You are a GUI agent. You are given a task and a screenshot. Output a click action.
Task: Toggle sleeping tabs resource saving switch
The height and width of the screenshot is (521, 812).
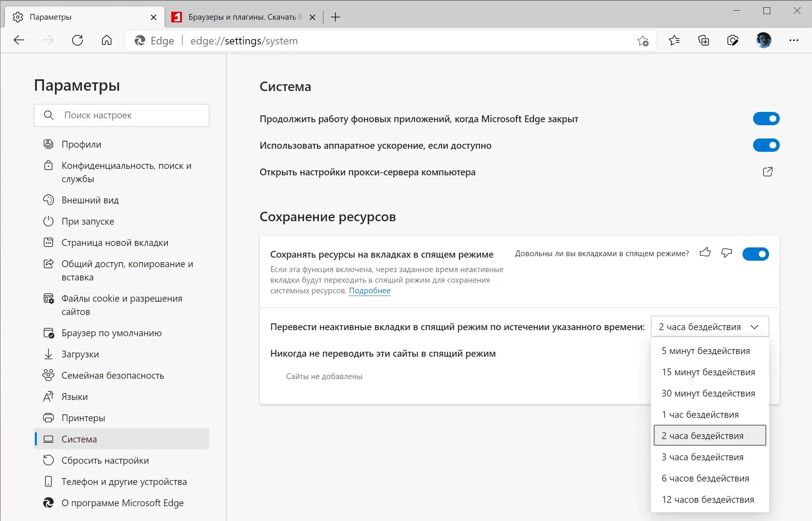click(x=755, y=254)
